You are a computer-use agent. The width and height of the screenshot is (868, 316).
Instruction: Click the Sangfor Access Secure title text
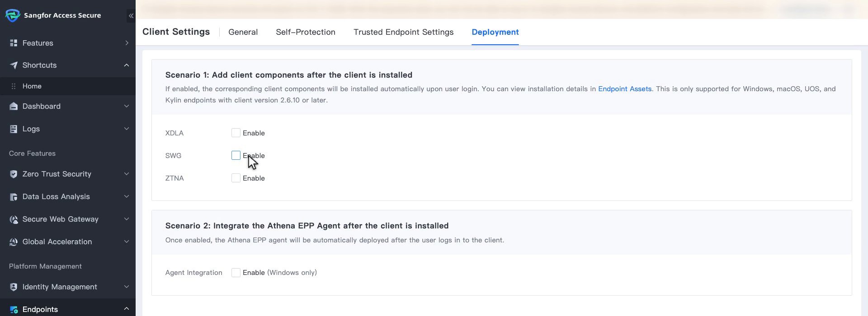(62, 15)
